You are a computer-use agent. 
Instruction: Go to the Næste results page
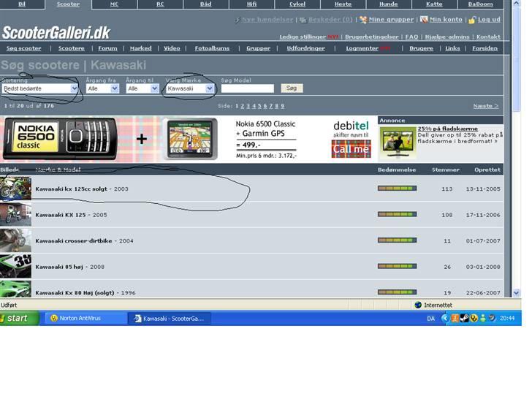tap(485, 106)
